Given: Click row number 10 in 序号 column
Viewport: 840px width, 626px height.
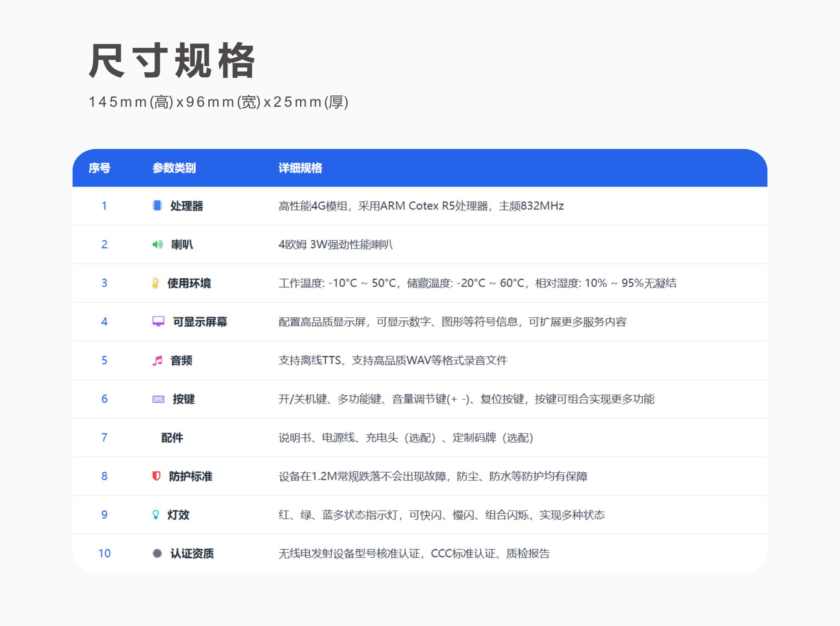Looking at the screenshot, I should [x=104, y=553].
